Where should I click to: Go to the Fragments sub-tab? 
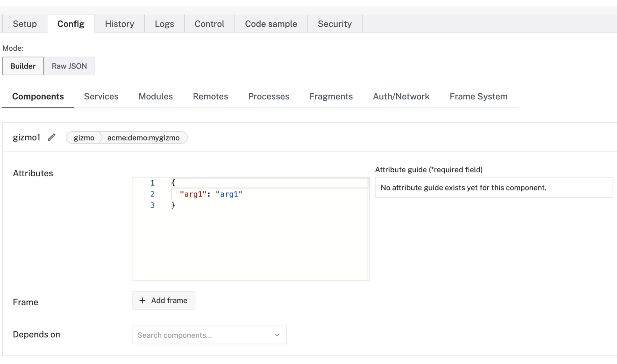click(331, 97)
